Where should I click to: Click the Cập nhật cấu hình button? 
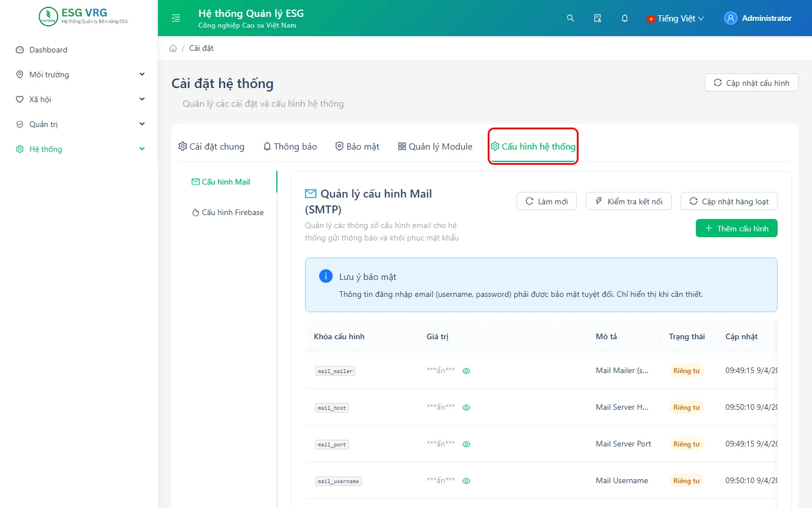tap(752, 82)
